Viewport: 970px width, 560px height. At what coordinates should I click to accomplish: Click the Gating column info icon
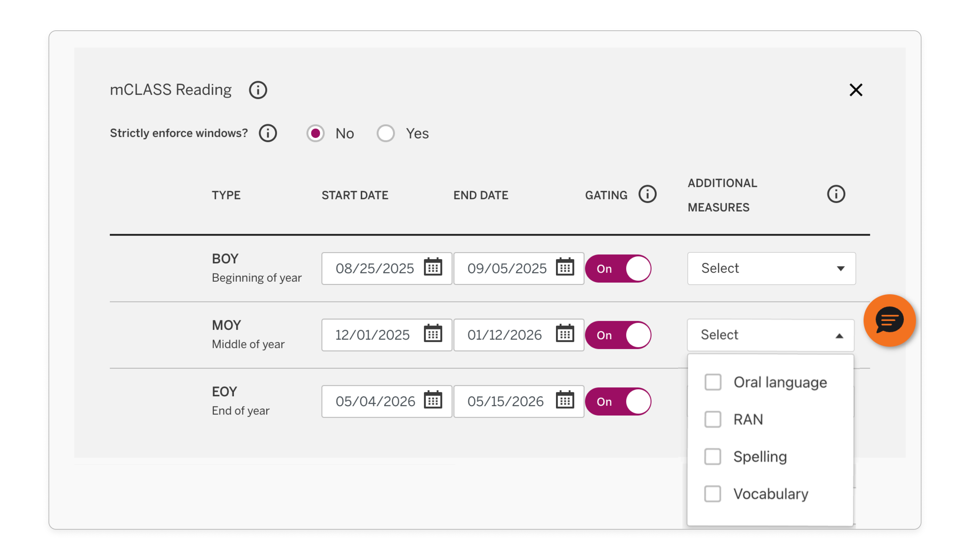tap(647, 194)
